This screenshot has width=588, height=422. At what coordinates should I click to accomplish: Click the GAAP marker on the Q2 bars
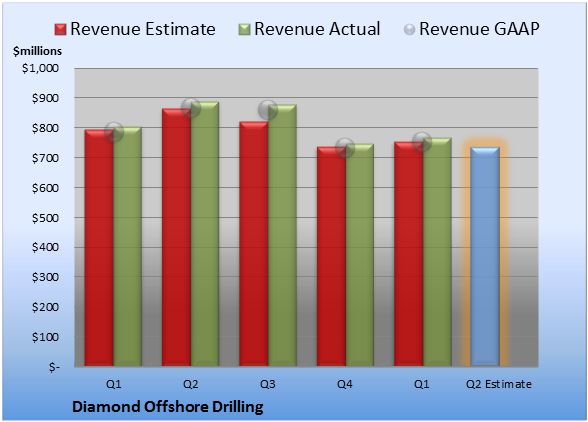(191, 108)
